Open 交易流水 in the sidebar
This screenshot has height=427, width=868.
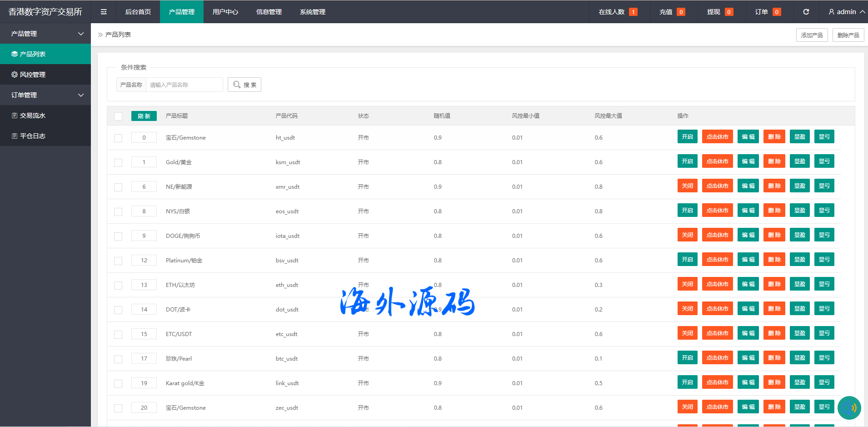coord(45,116)
